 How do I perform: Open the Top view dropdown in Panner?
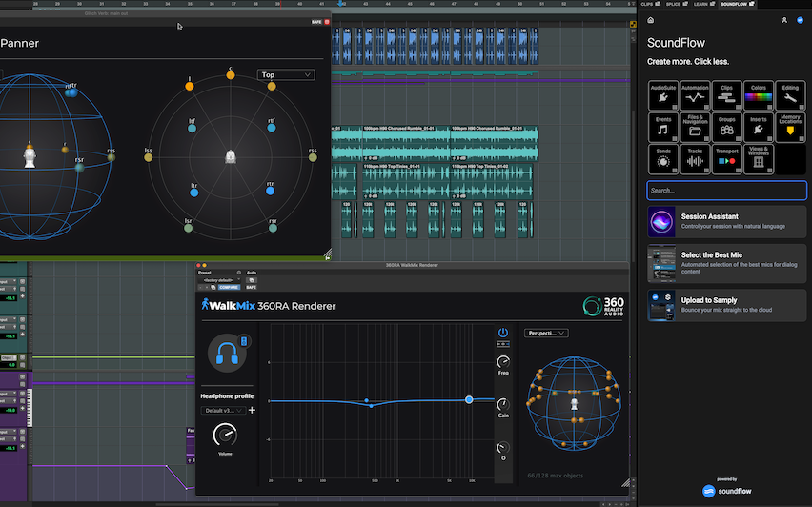tap(286, 74)
